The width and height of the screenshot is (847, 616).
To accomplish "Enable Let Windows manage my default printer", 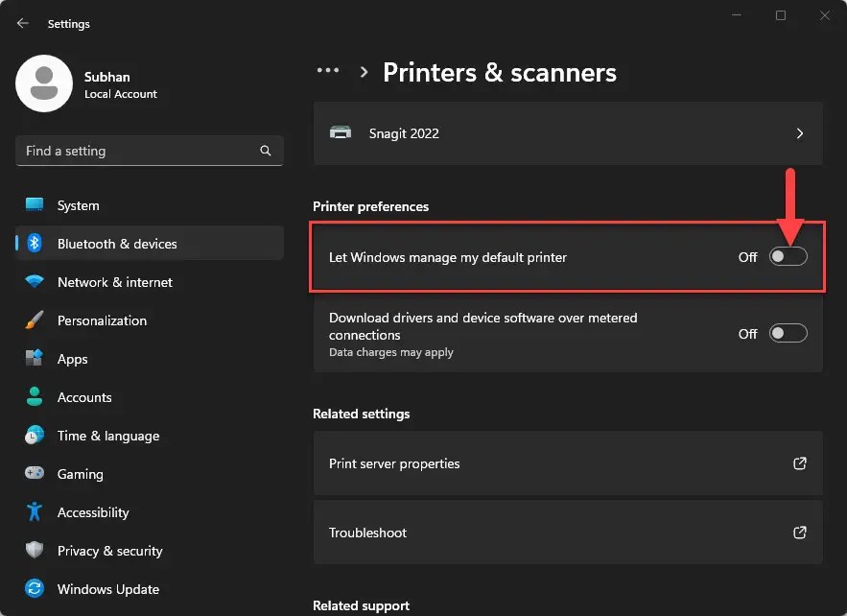I will pyautogui.click(x=788, y=256).
